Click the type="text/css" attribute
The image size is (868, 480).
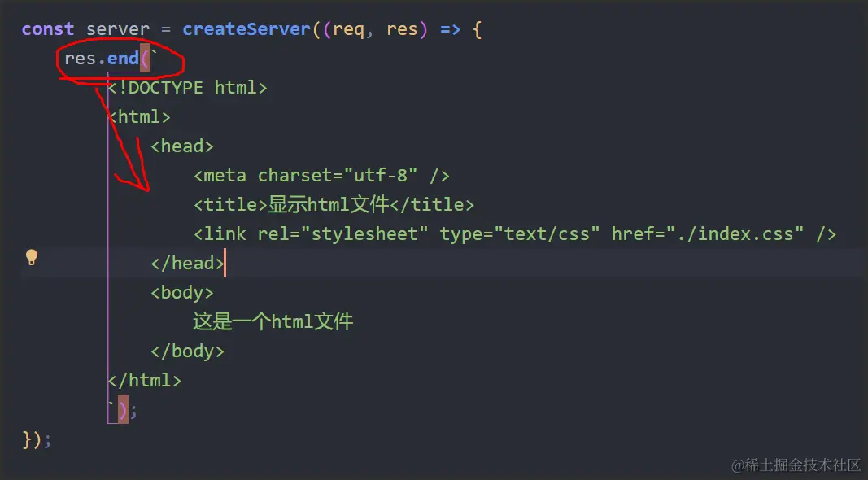coord(520,233)
